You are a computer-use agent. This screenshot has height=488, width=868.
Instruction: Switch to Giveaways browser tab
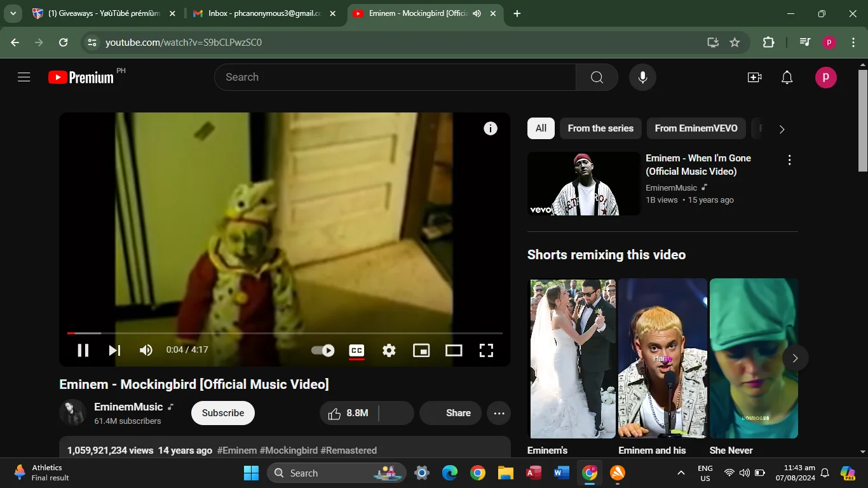click(x=104, y=13)
